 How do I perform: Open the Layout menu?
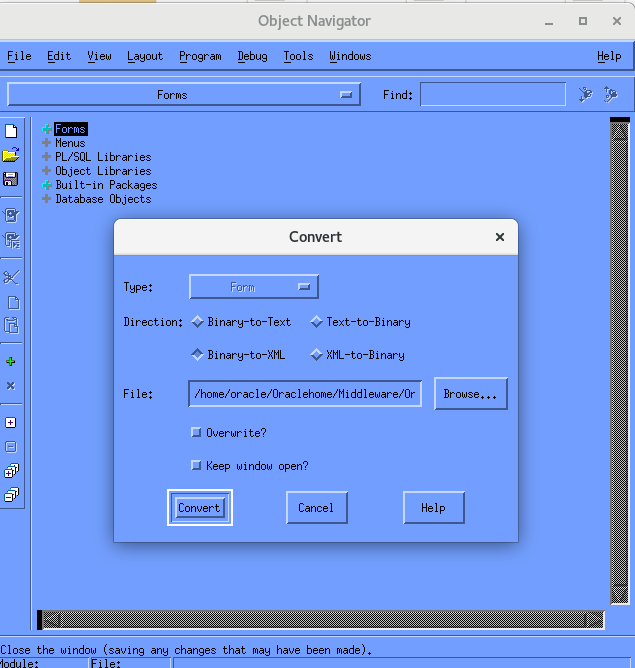145,56
